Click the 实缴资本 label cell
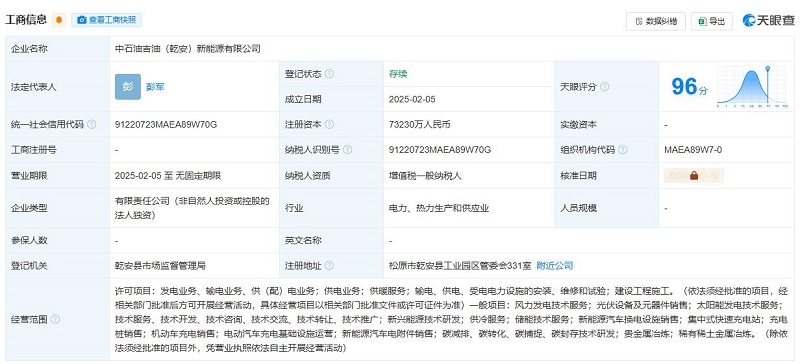 (607, 125)
